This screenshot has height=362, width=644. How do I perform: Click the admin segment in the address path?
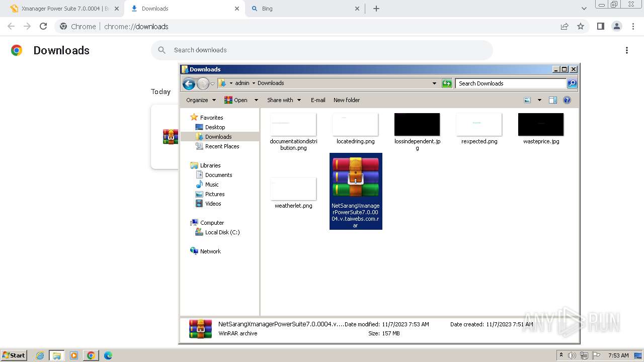point(242,83)
